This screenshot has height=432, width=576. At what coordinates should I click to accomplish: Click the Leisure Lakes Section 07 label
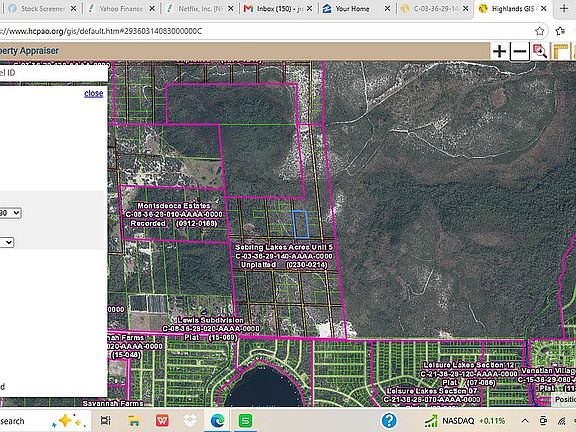point(432,395)
